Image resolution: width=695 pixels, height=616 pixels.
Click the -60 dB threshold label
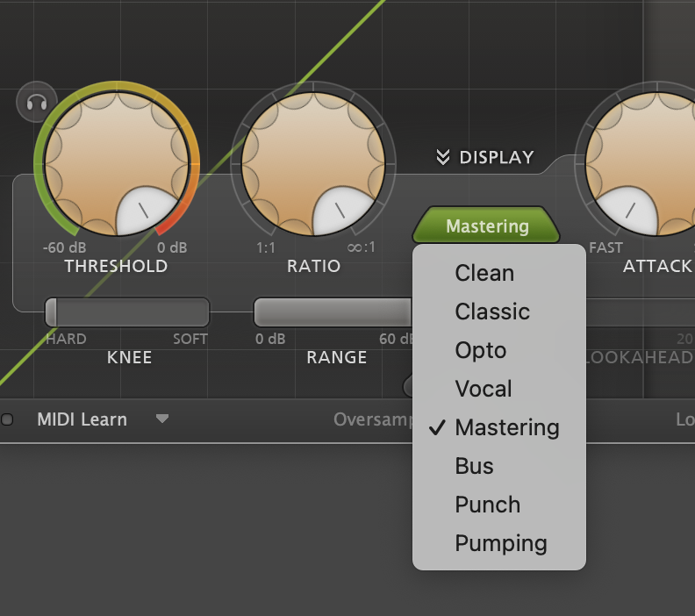coord(64,247)
